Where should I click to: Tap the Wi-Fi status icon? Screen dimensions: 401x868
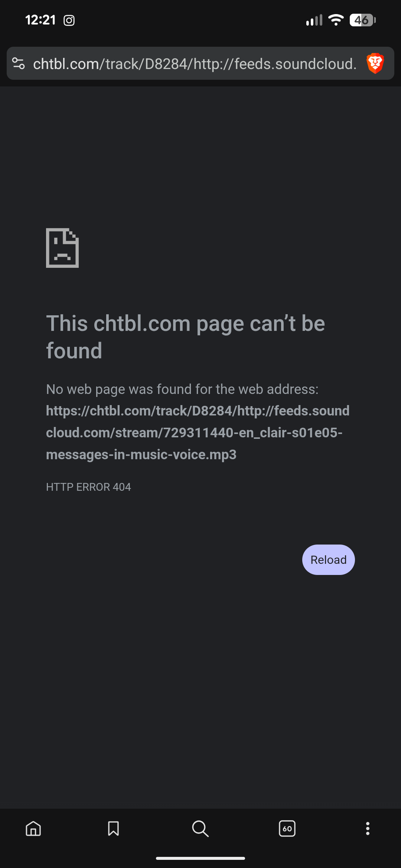[x=336, y=20]
